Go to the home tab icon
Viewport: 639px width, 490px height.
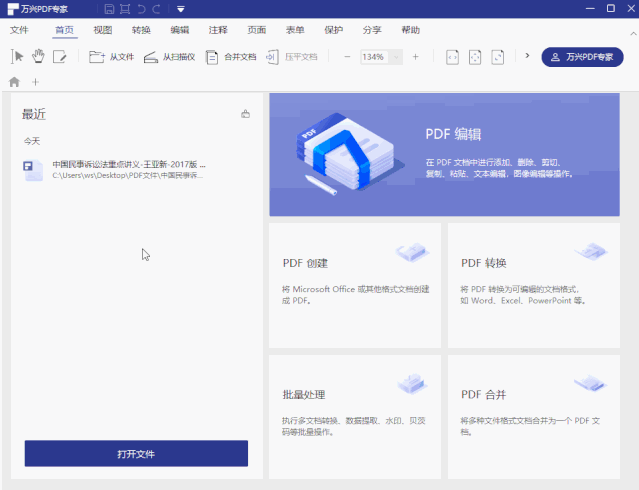pos(14,82)
